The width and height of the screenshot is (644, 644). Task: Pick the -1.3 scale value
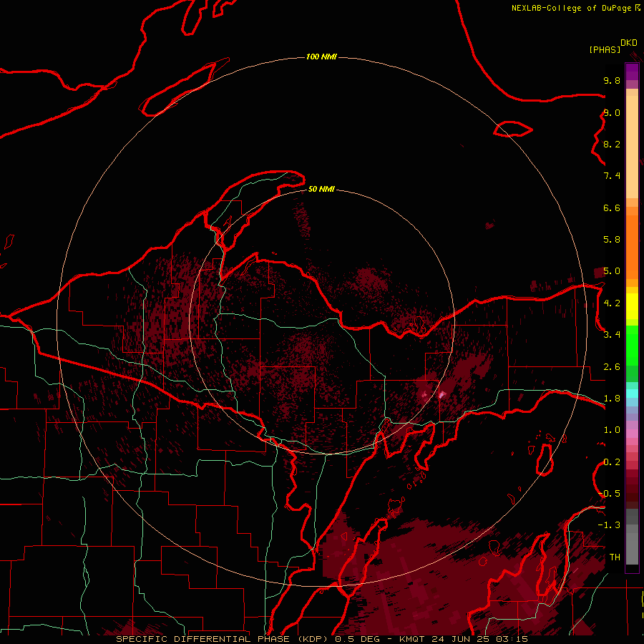tap(610, 525)
